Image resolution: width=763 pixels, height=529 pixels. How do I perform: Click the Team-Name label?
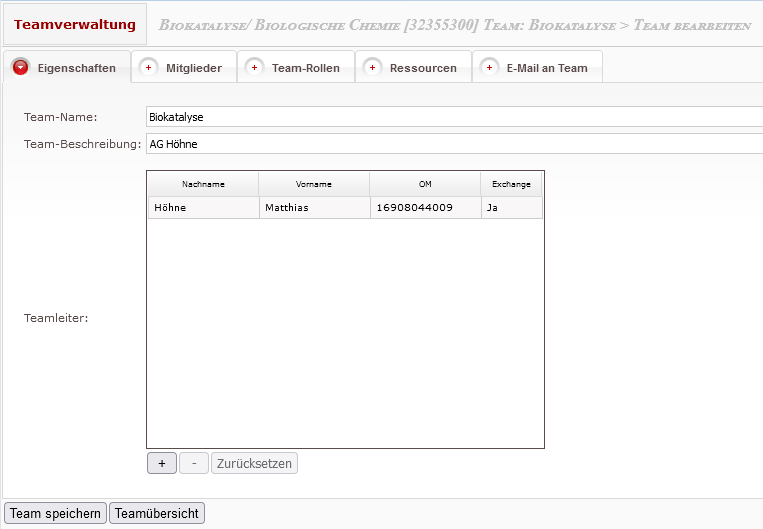click(x=60, y=117)
